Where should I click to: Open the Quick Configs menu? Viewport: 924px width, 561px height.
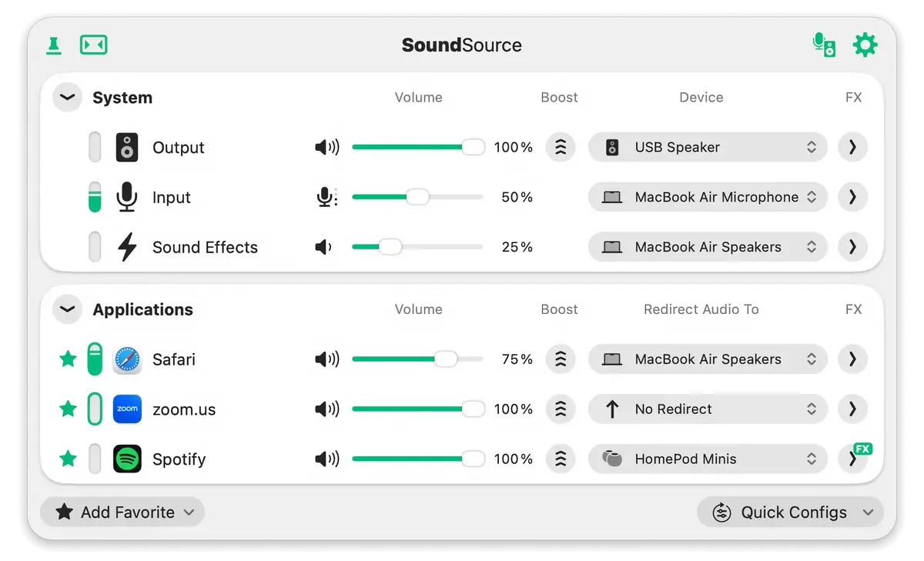[x=790, y=512]
